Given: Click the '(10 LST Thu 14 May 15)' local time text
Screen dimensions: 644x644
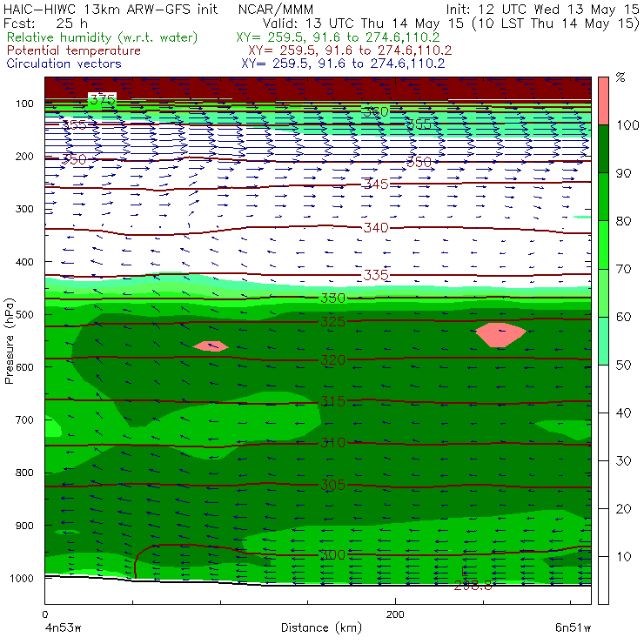Looking at the screenshot, I should tap(556, 23).
